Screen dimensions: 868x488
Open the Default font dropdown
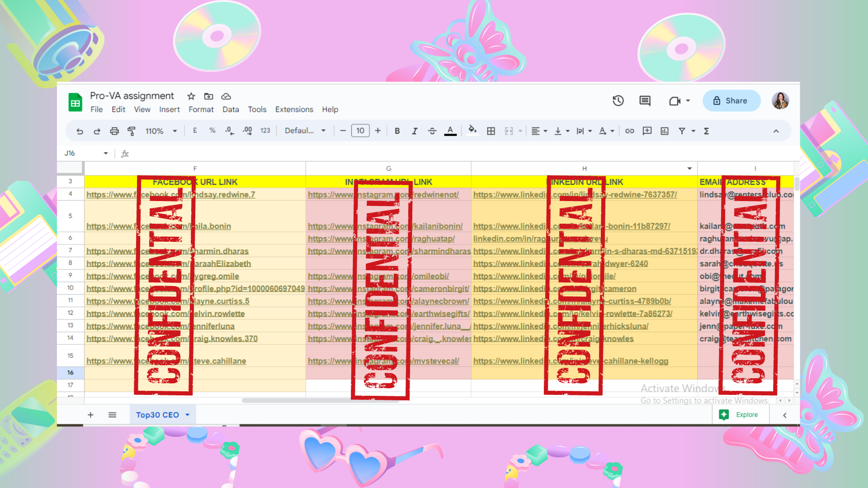coord(305,131)
